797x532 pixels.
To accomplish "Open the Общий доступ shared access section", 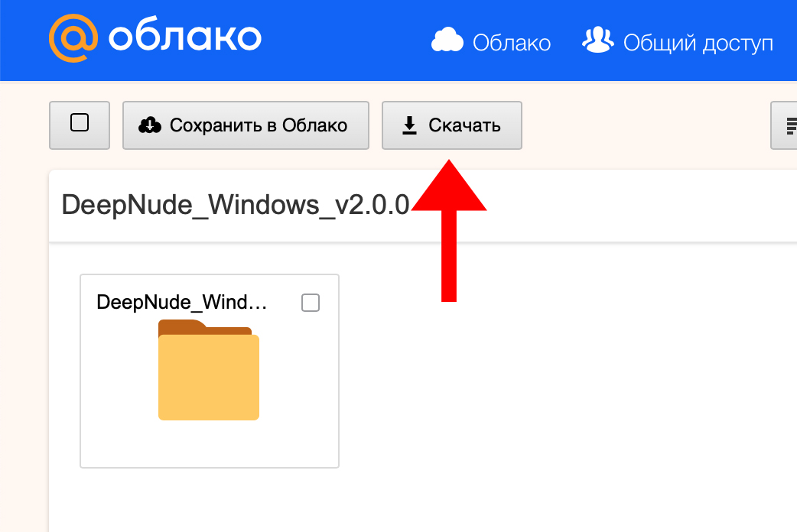I will (678, 42).
